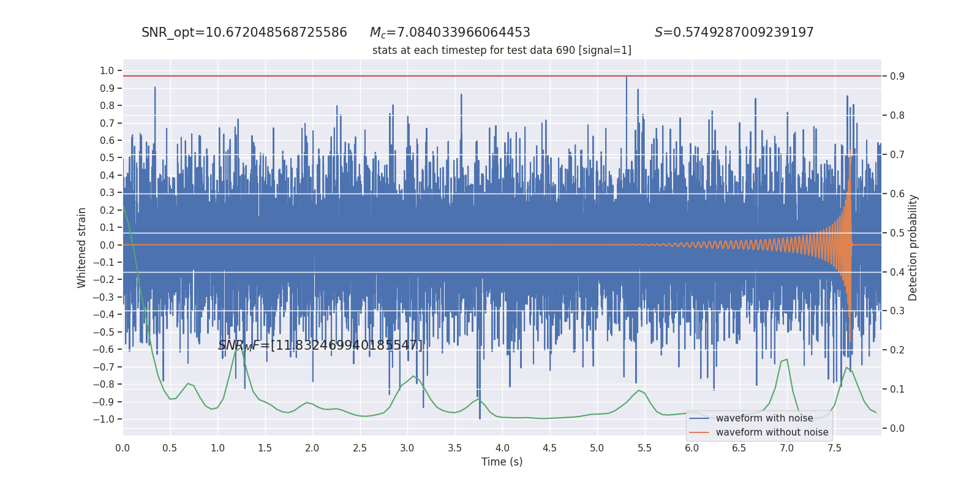
Task: Click the x-axis tick label 4.0
Action: (502, 448)
